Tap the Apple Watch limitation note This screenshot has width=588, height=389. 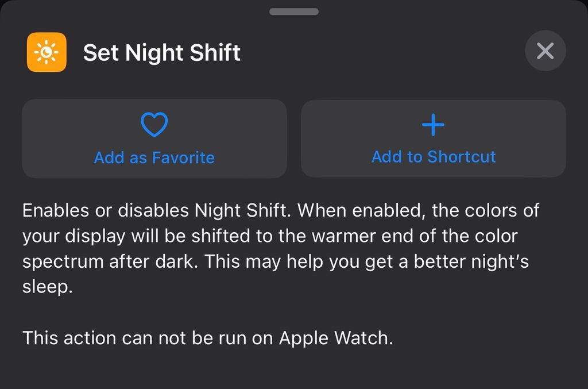click(x=207, y=338)
